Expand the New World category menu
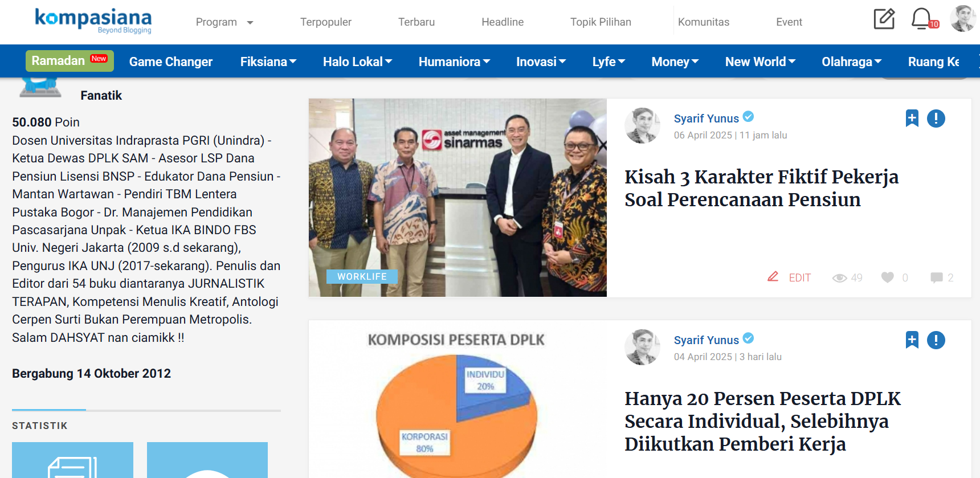 click(760, 62)
